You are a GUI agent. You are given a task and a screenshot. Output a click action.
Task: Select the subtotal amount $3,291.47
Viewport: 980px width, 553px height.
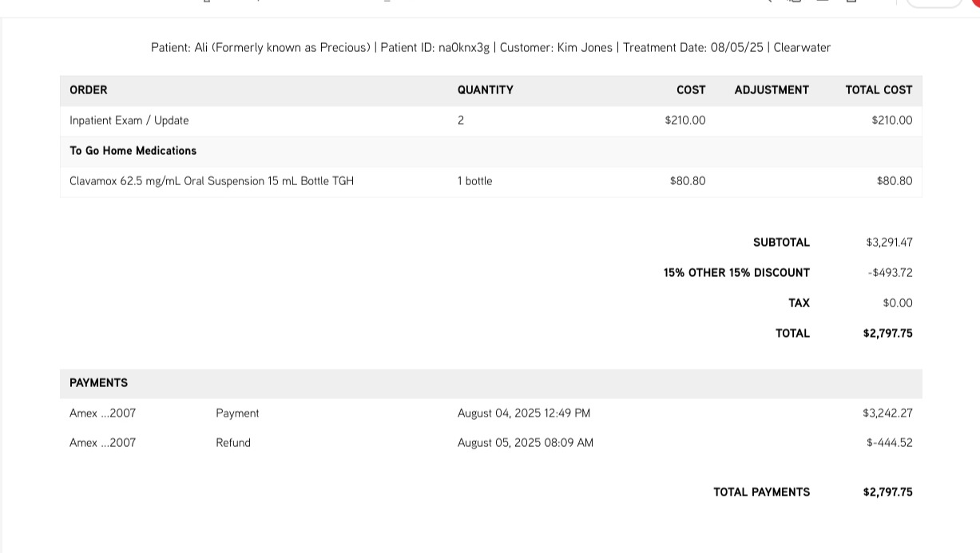[889, 243]
